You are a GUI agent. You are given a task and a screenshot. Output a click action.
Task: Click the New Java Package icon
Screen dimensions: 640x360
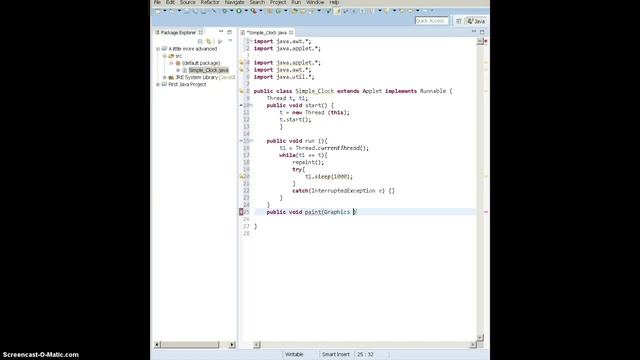click(x=269, y=11)
